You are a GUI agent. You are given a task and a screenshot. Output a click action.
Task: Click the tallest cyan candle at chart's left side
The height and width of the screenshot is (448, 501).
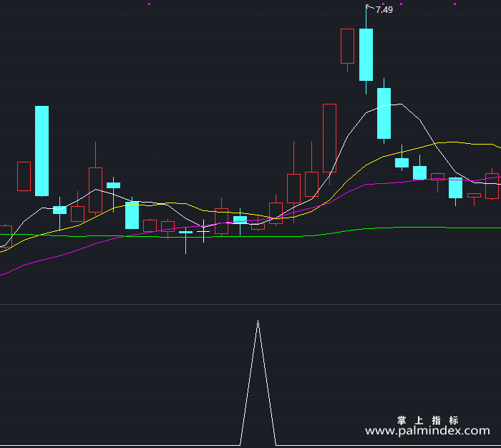point(42,151)
